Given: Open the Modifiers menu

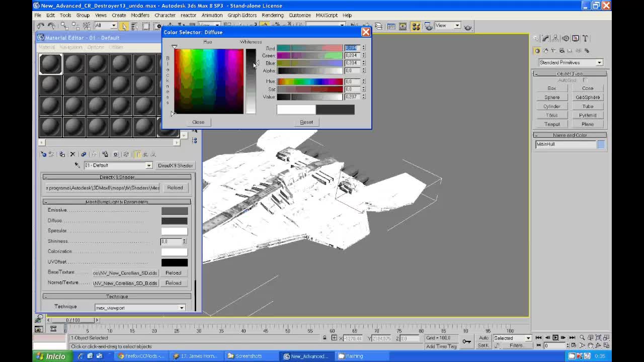Looking at the screenshot, I should click(140, 15).
